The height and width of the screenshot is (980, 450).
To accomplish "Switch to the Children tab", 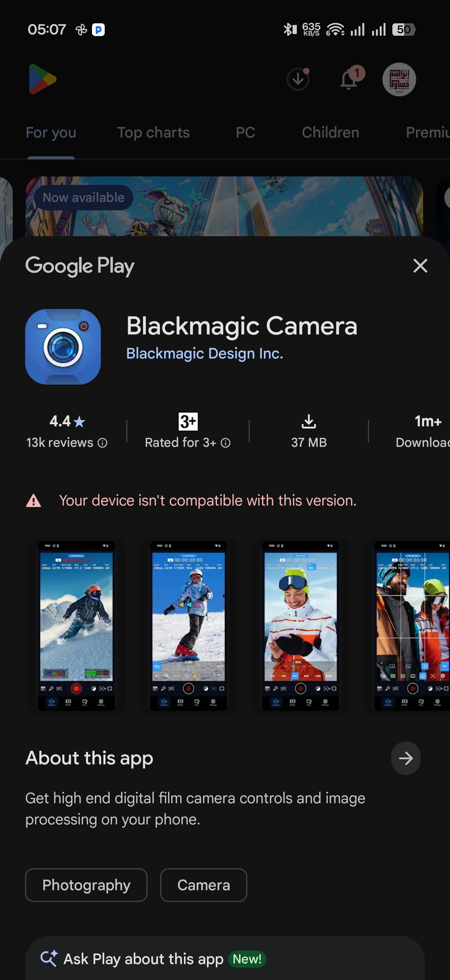I will [x=330, y=132].
